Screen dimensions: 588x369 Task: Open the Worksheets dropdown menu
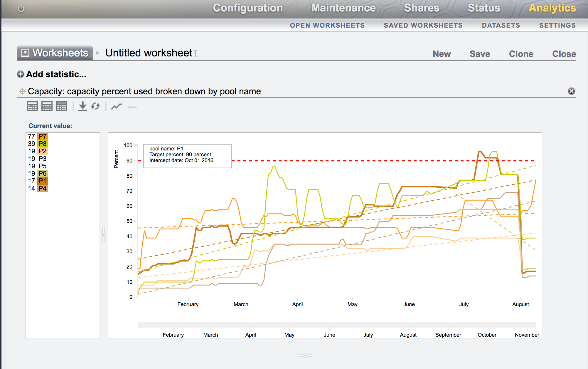pos(26,53)
